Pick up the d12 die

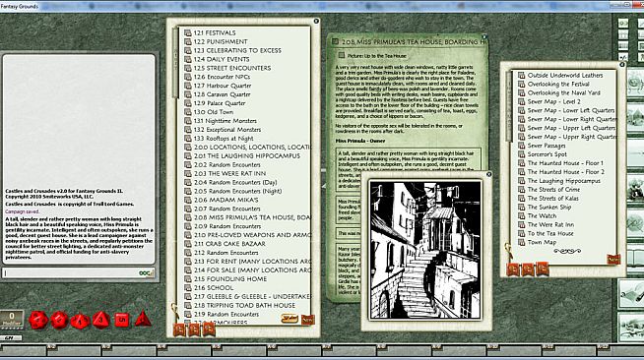click(59, 320)
